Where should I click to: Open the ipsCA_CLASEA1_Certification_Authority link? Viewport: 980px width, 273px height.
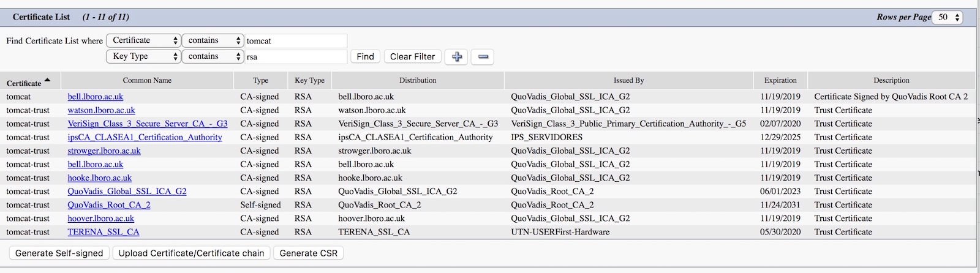click(x=145, y=137)
